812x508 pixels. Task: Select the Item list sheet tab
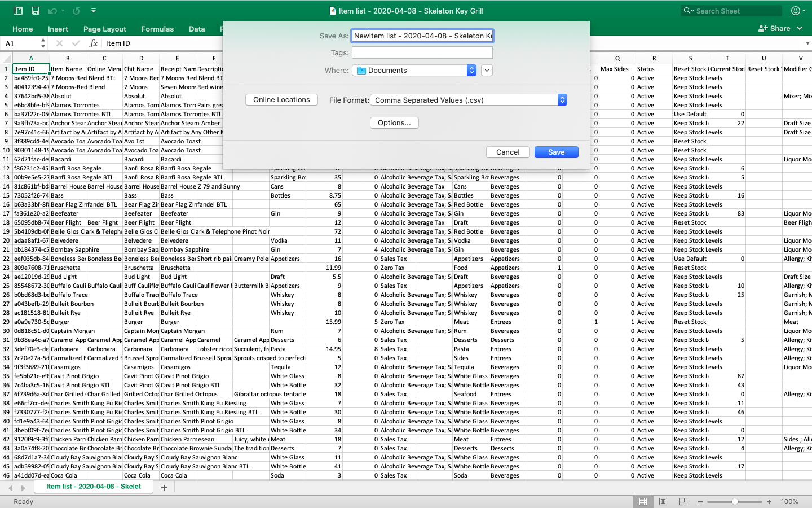coord(94,487)
